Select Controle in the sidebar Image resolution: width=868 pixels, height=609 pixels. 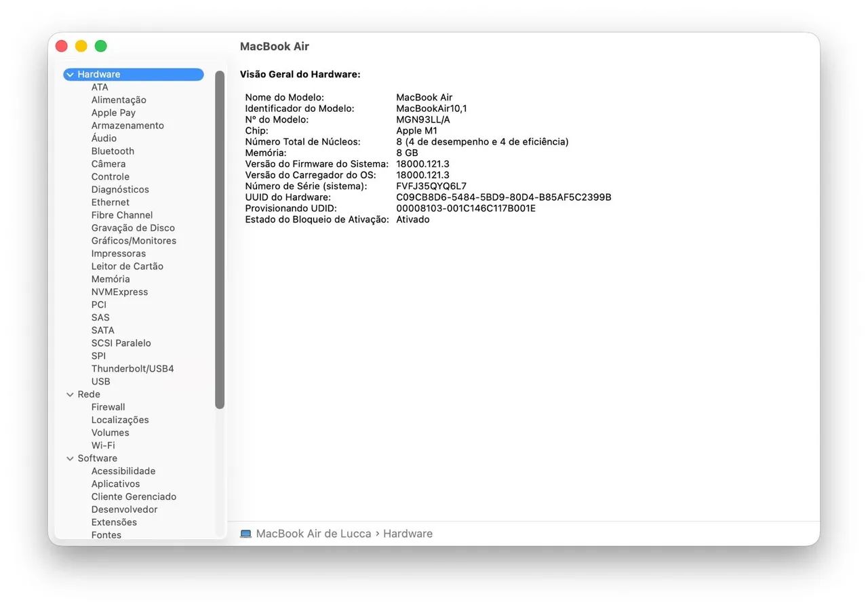111,177
